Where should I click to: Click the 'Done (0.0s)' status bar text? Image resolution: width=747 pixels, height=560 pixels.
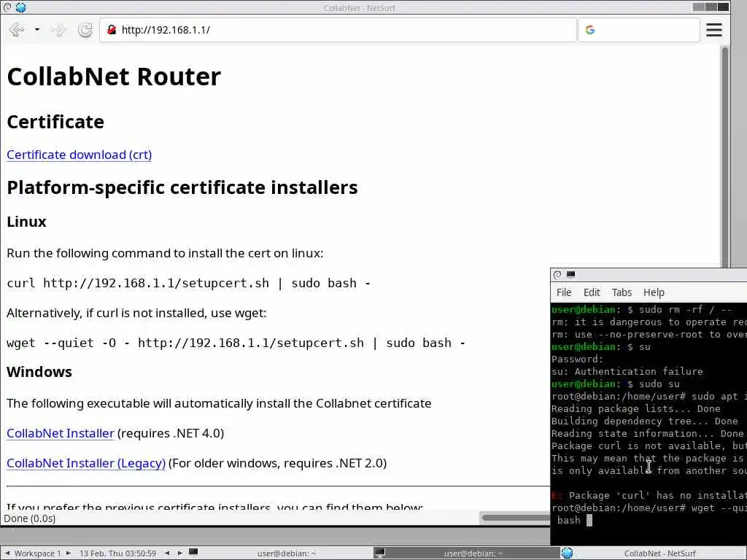(29, 518)
